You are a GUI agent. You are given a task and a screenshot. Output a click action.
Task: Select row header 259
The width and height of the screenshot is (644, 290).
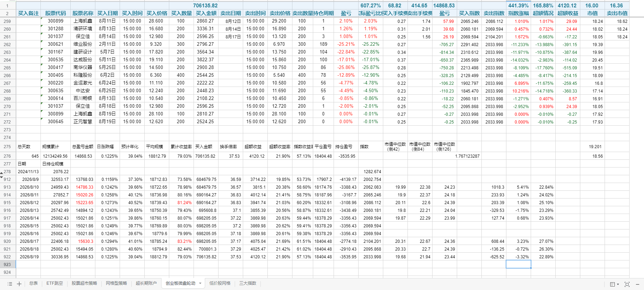[x=7, y=21]
